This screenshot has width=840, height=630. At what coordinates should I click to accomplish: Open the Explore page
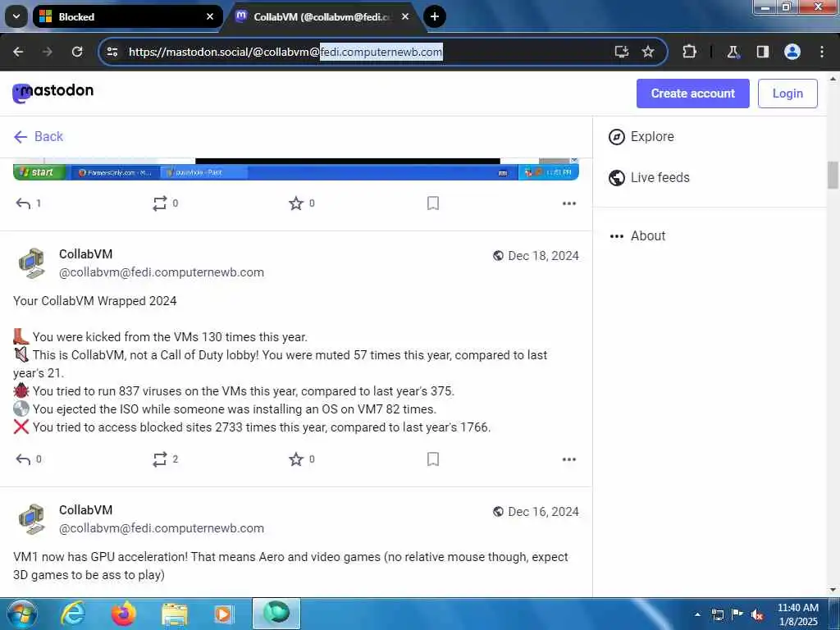tap(641, 137)
